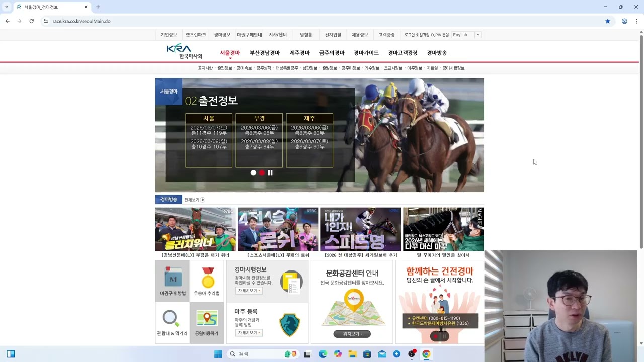The image size is (644, 362).
Task: Open 경마고객광장 main menu
Action: tap(403, 53)
